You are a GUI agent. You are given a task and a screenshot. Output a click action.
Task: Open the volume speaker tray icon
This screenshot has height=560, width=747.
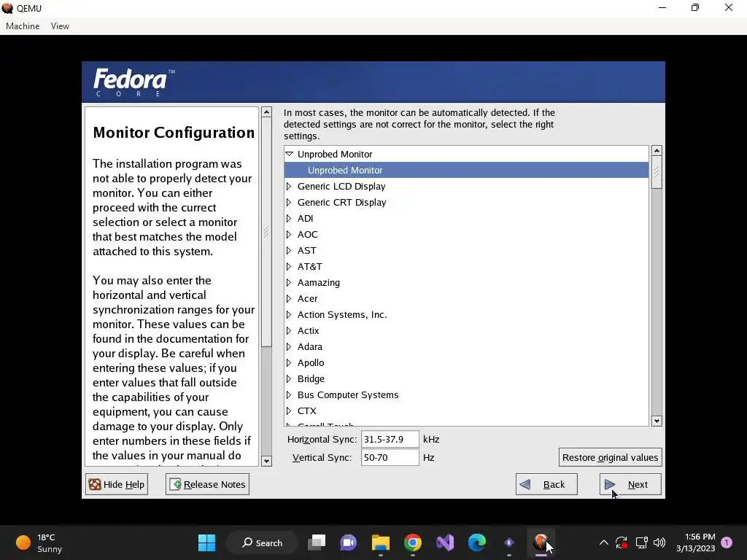(659, 542)
